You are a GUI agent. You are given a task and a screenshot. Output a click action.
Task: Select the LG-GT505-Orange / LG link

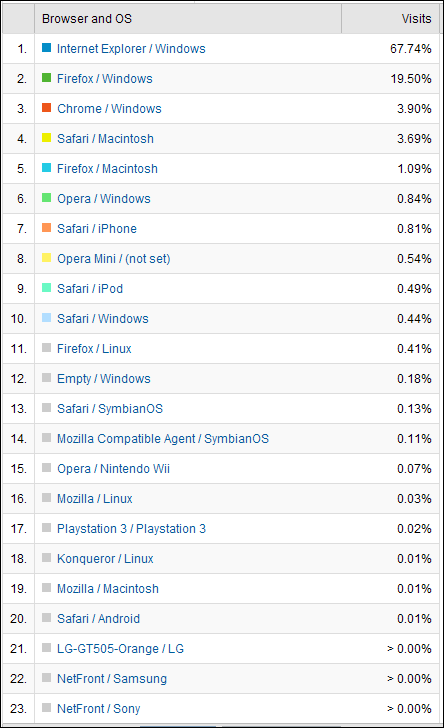click(x=120, y=649)
